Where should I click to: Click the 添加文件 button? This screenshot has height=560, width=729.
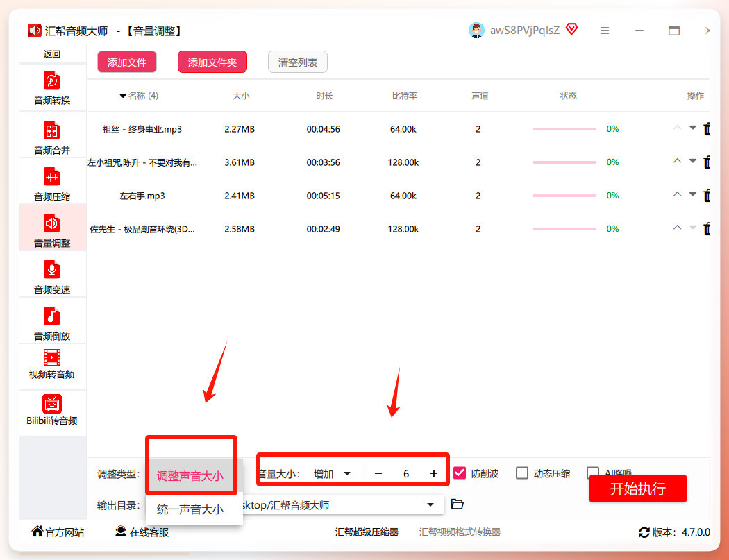click(x=127, y=62)
